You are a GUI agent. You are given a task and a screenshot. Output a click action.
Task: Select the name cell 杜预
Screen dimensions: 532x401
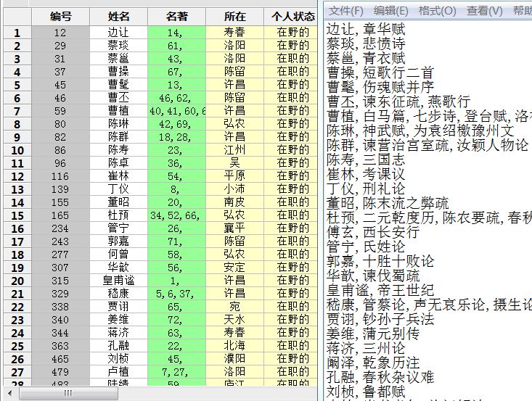click(x=119, y=215)
